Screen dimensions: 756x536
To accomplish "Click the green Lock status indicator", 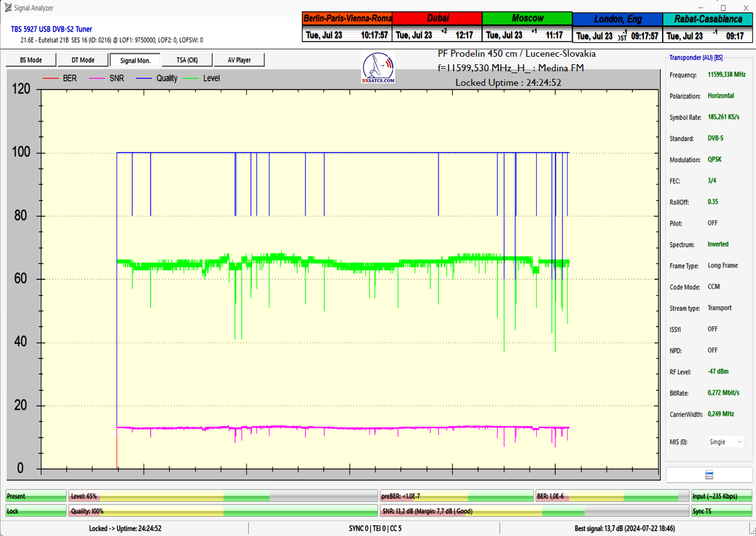I will pos(36,511).
